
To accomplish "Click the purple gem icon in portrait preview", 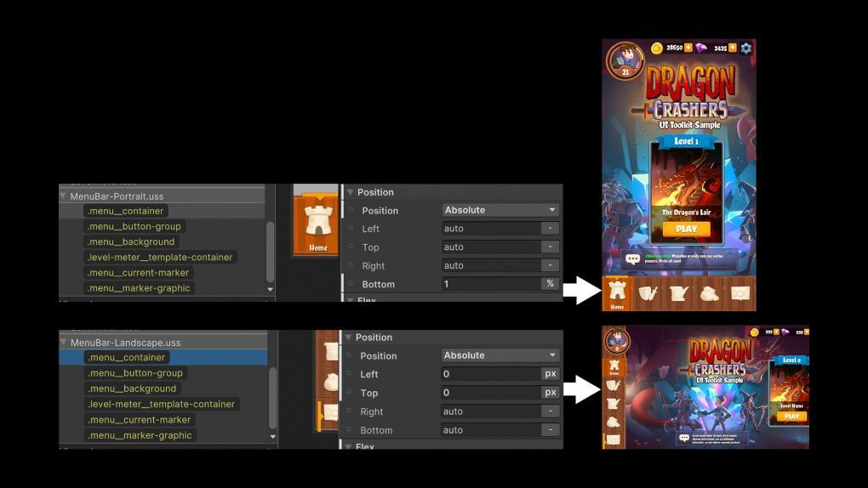I will click(x=701, y=48).
